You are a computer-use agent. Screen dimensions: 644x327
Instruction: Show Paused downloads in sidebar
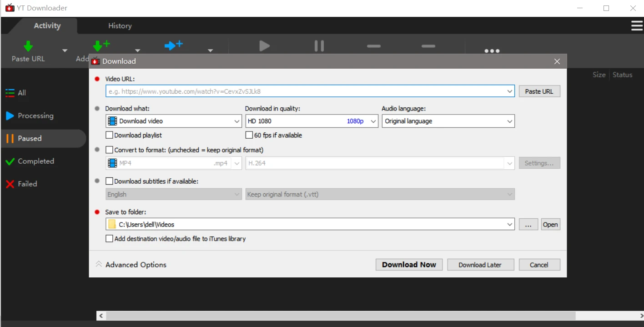click(30, 138)
